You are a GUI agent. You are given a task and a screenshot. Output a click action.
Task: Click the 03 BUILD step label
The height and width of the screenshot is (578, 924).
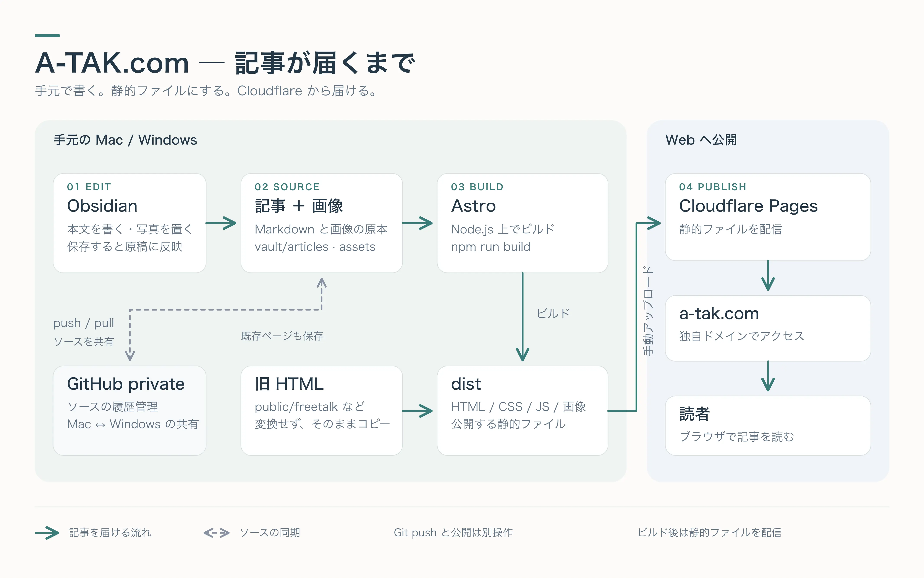[477, 187]
